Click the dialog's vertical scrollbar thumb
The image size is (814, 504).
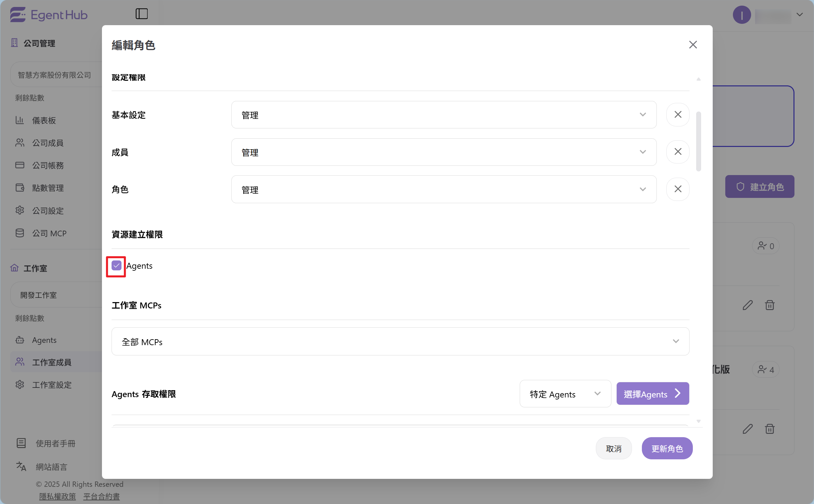click(698, 142)
